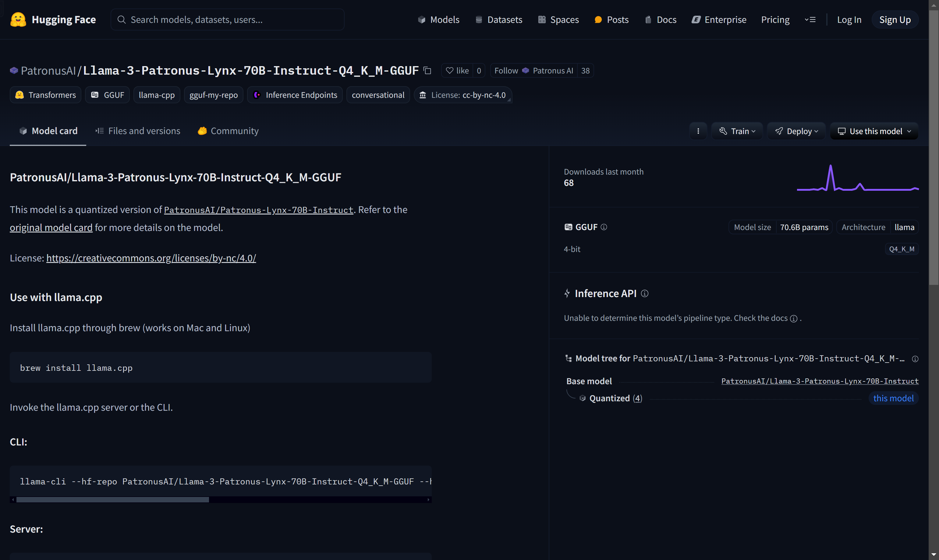939x560 pixels.
Task: Click 'Downloads last month' label
Action: pos(604,172)
